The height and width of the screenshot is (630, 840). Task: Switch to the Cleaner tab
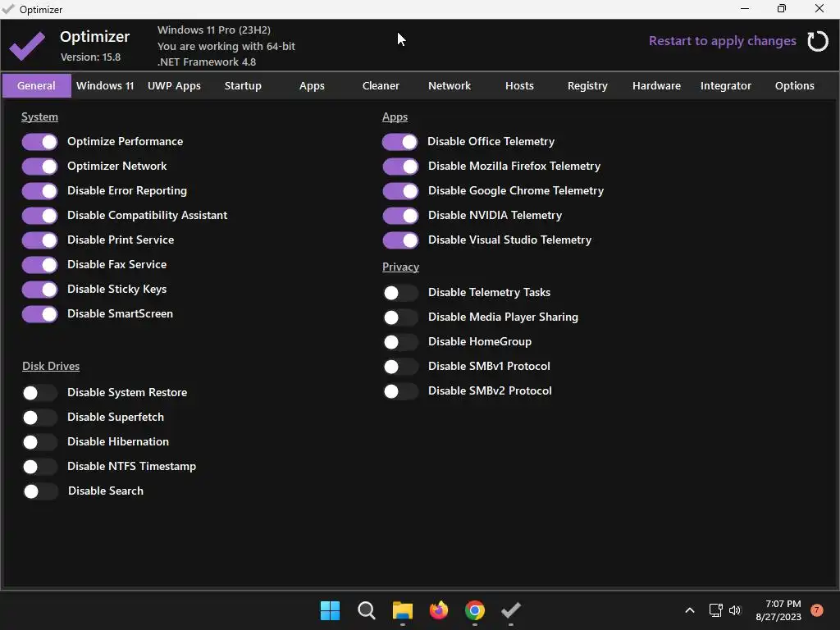point(381,85)
